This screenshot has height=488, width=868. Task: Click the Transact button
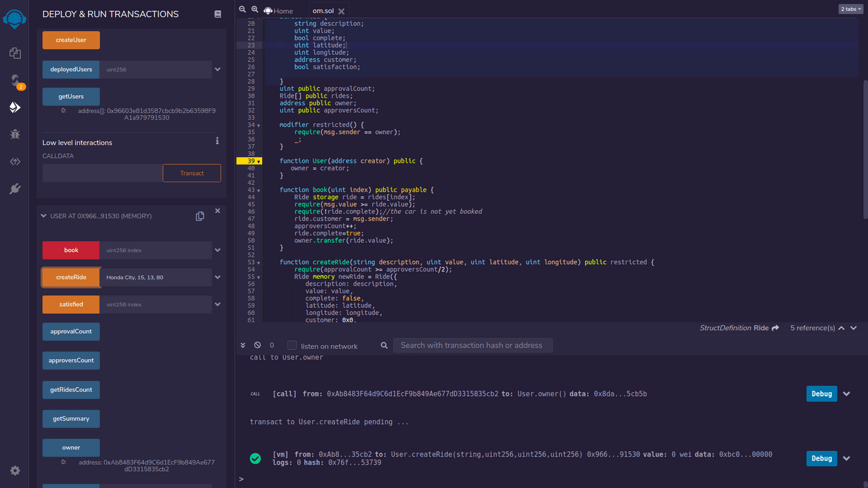coord(192,173)
